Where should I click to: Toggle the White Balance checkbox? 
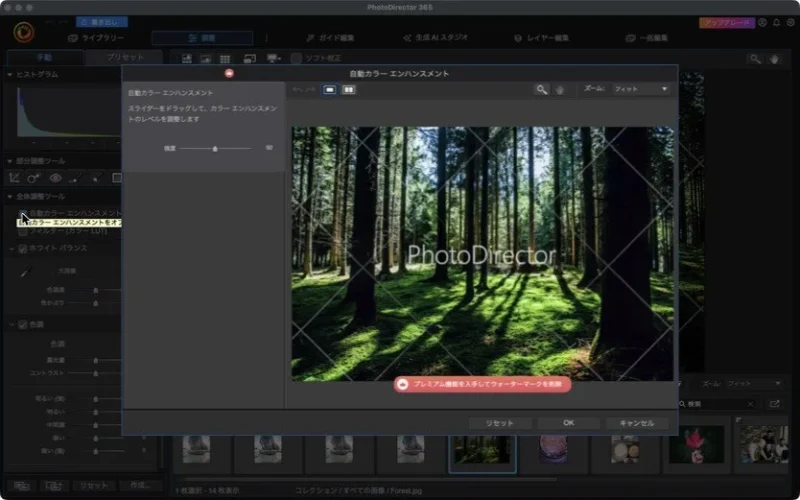(22, 248)
